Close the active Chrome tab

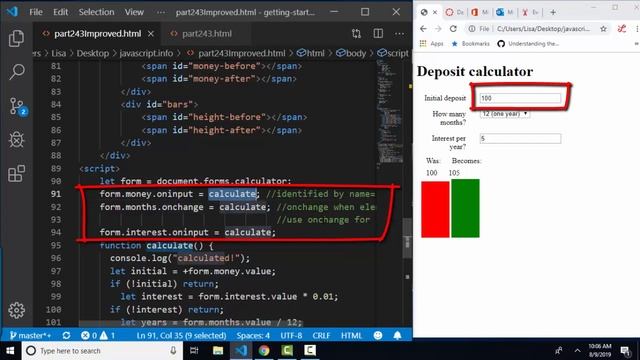tap(435, 12)
